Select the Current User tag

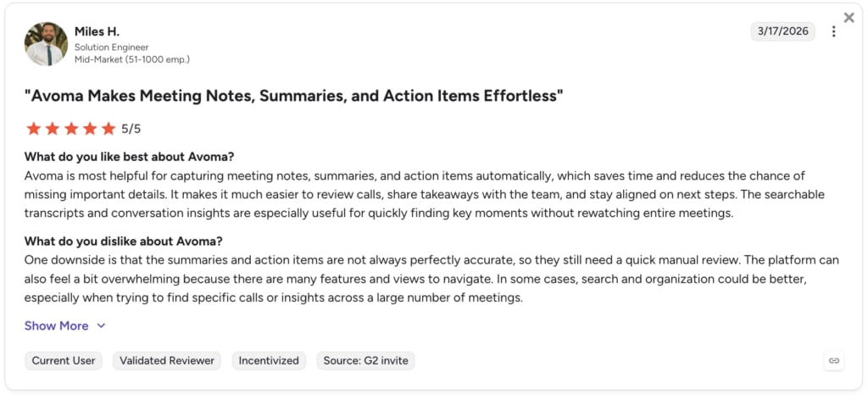[63, 361]
